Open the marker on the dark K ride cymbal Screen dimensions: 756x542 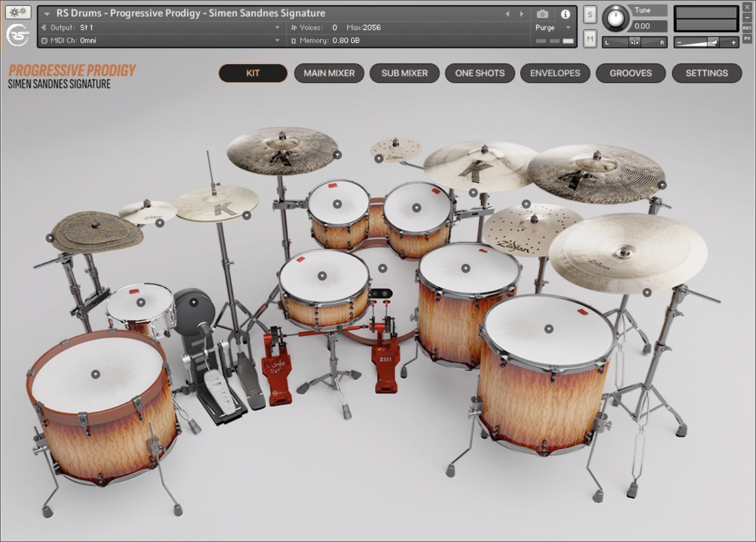click(x=662, y=185)
